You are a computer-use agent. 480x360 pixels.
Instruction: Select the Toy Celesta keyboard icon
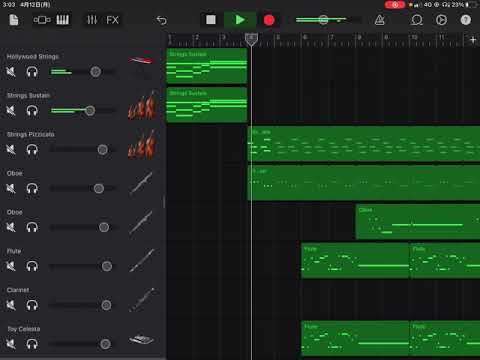141,339
